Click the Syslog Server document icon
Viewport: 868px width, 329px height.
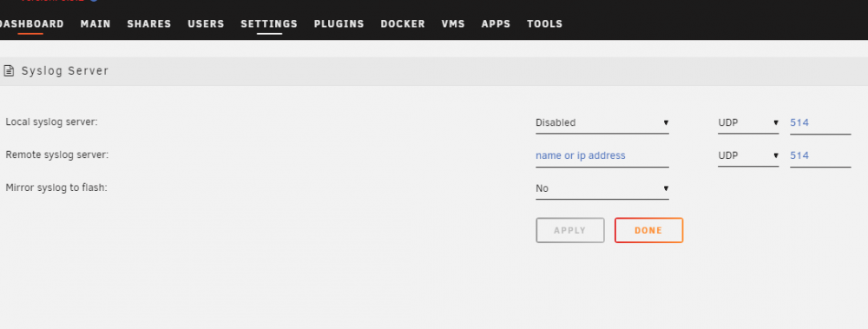(x=9, y=71)
